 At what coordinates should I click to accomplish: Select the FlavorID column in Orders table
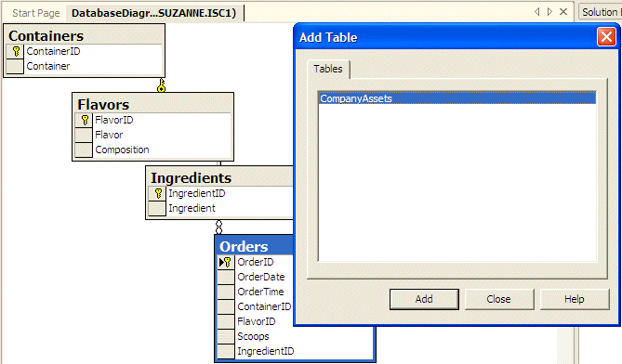pyautogui.click(x=257, y=321)
